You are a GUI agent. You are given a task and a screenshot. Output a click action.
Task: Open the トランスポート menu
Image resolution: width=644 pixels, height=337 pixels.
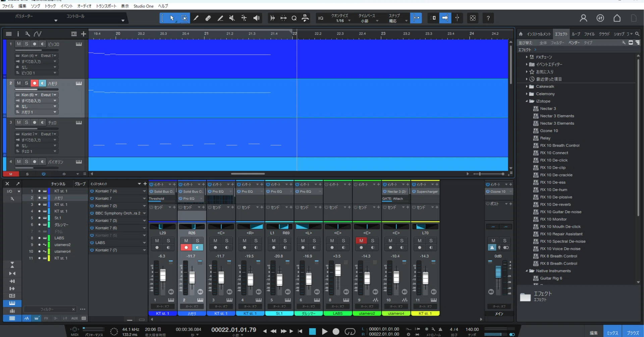(106, 6)
